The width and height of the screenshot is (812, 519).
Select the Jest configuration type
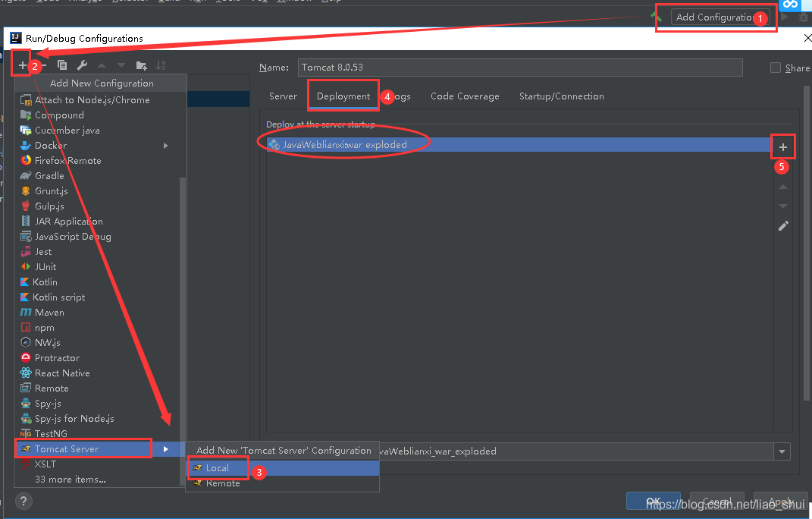pyautogui.click(x=99, y=251)
